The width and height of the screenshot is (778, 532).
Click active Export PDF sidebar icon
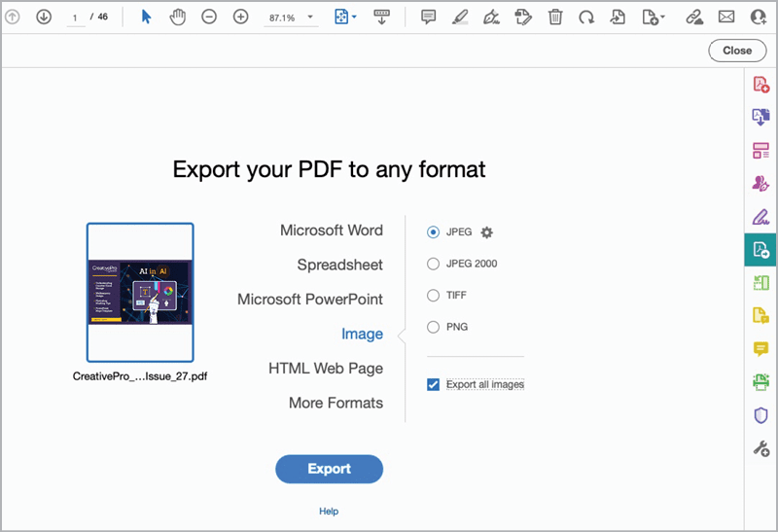760,250
